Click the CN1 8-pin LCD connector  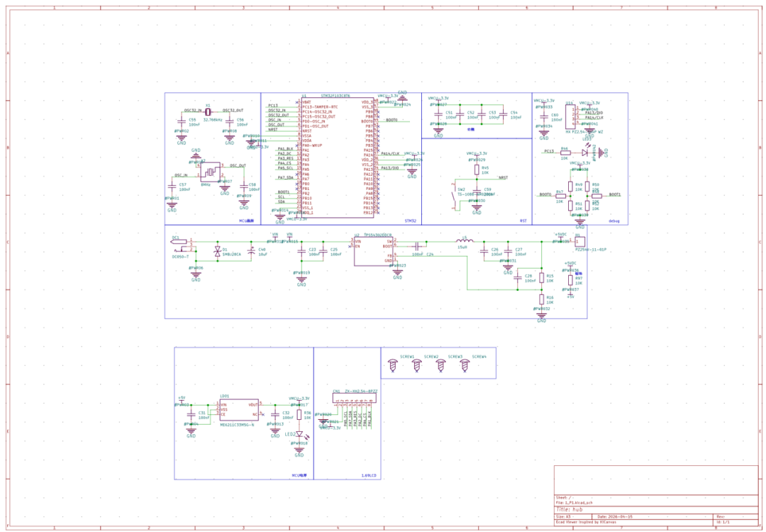pos(355,398)
